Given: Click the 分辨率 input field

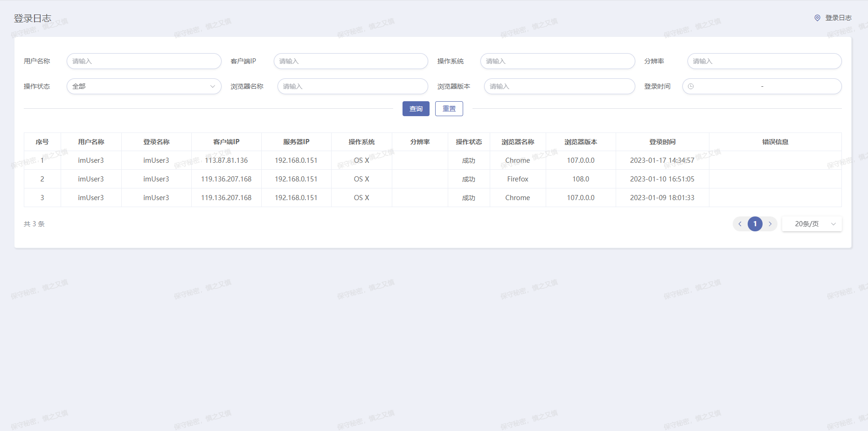Looking at the screenshot, I should pos(764,61).
